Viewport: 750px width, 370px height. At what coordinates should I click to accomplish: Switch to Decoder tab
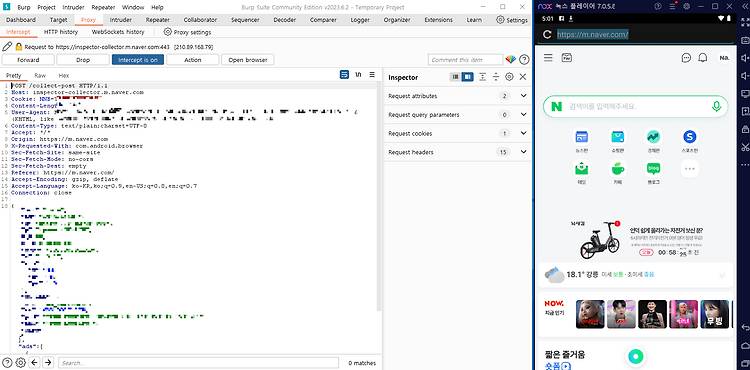(285, 20)
